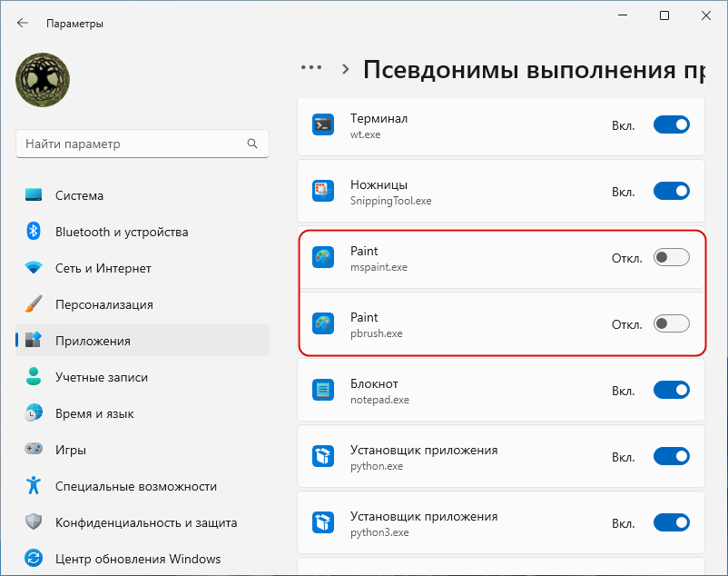Open the Windows Update section

click(x=138, y=559)
